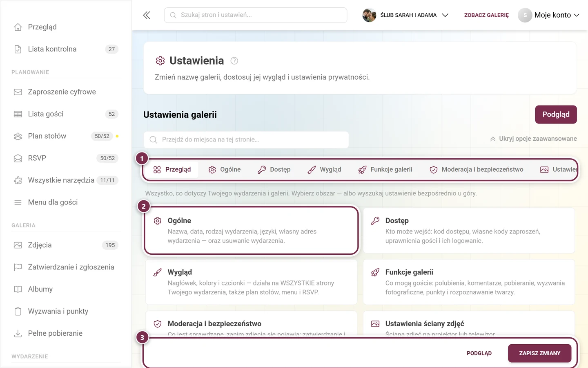Click the home icon beside Przegląd in sidebar
The width and height of the screenshot is (588, 368).
pos(18,27)
